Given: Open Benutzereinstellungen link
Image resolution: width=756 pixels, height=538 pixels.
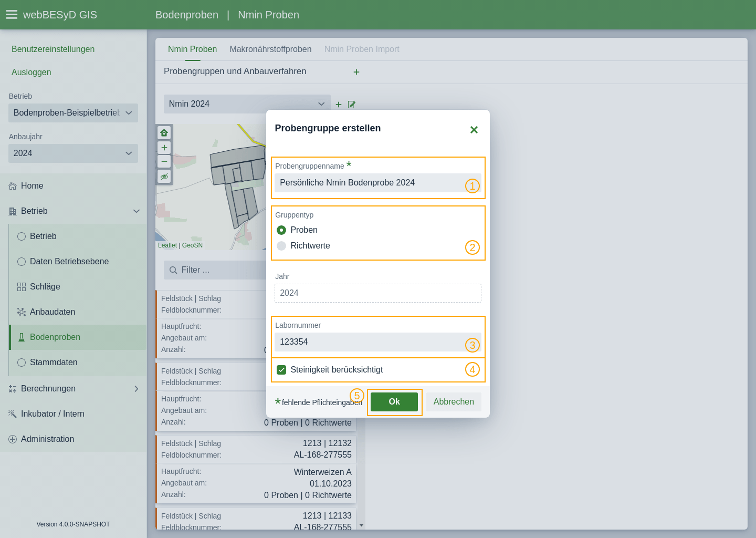Looking at the screenshot, I should tap(53, 49).
